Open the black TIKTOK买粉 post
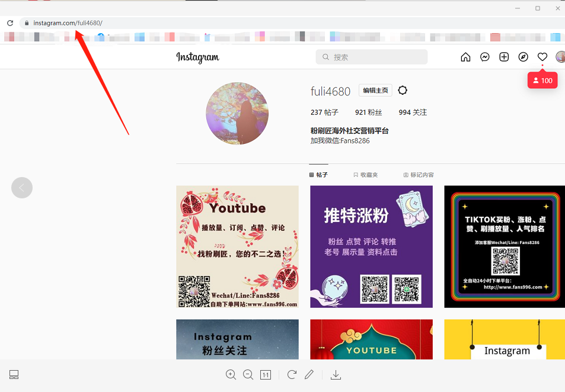 (505, 246)
